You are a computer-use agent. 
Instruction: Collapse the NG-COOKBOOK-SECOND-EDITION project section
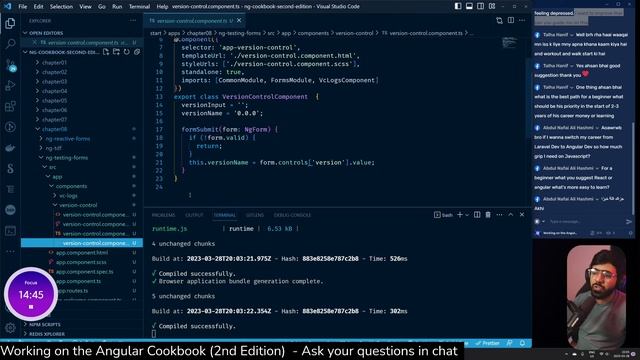coord(61,52)
